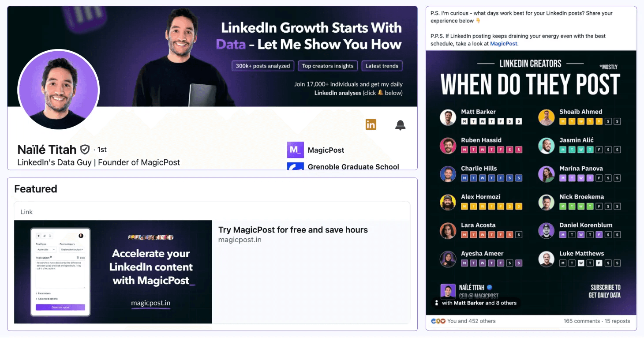The height and width of the screenshot is (338, 644).
Task: Click Ayesha Ameer's avatar in the infographic
Action: coord(448,259)
